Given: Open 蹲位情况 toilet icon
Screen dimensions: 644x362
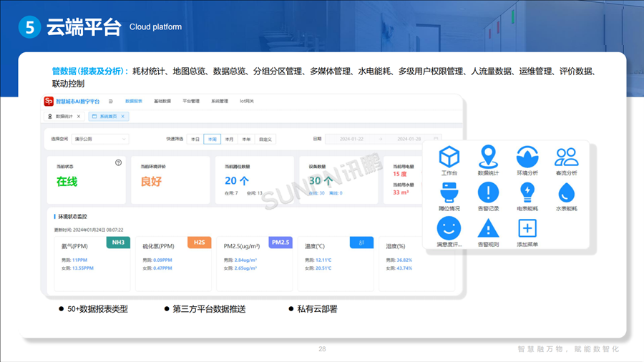Looking at the screenshot, I should pos(449,192).
